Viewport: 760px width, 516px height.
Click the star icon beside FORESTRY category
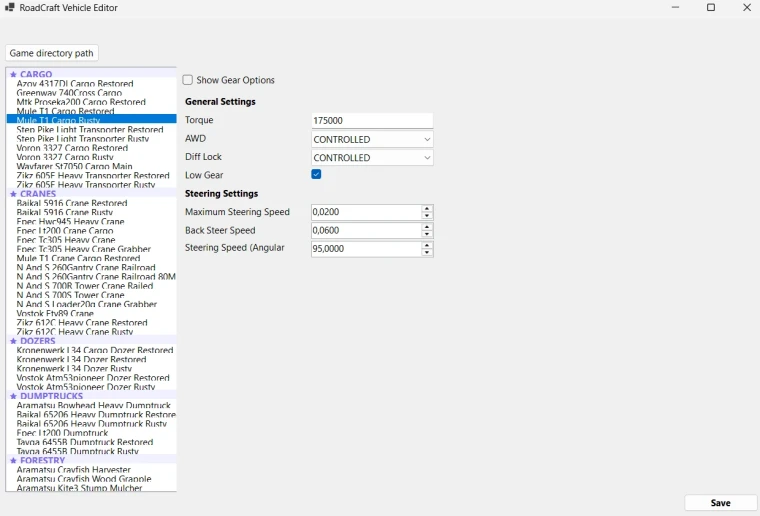(13, 461)
